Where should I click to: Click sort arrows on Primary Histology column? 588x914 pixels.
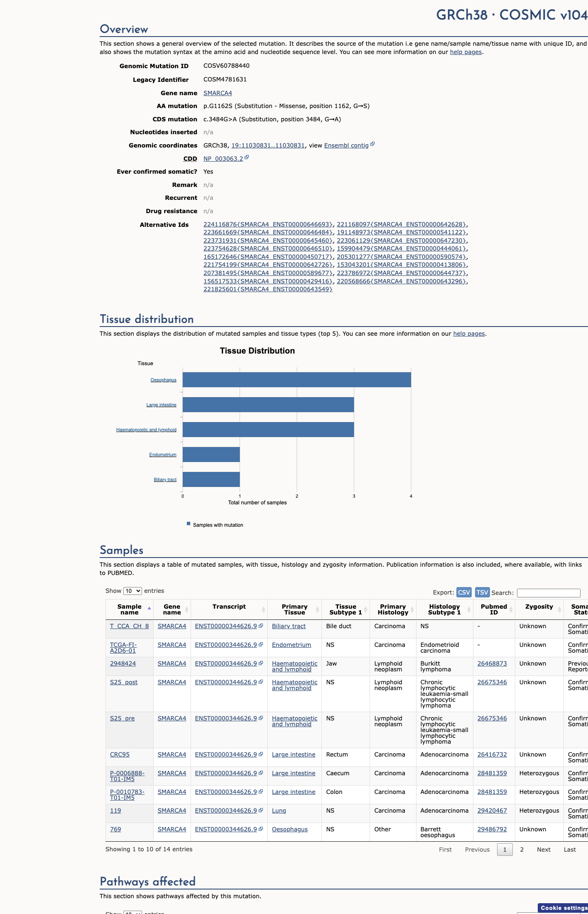pyautogui.click(x=412, y=609)
